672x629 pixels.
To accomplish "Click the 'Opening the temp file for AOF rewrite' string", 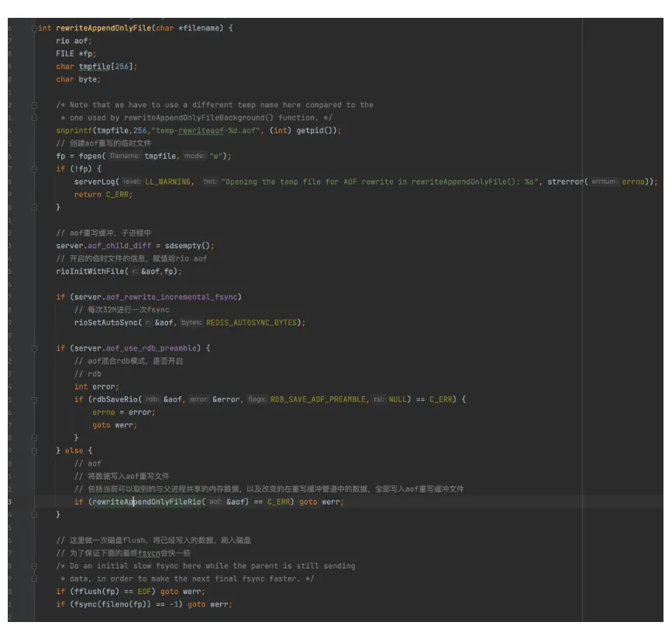I will pos(379,181).
